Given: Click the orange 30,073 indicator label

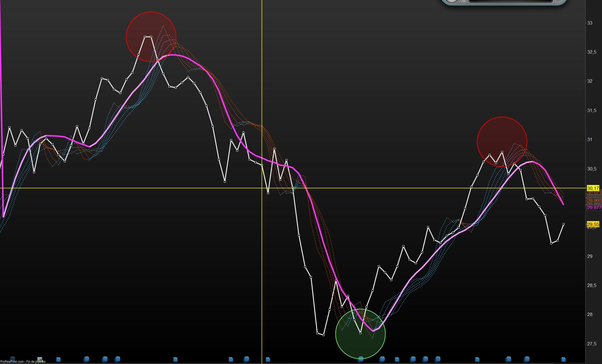Looking at the screenshot, I should 594,193.
